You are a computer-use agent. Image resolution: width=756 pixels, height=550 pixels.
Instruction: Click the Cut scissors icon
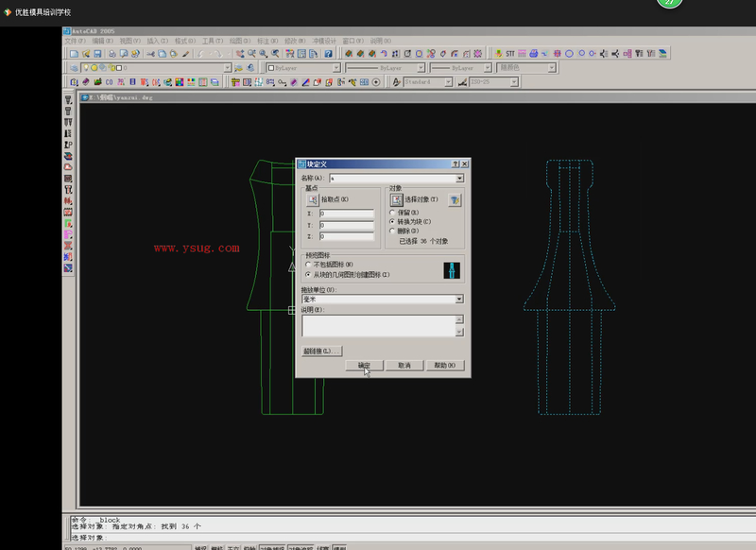150,54
